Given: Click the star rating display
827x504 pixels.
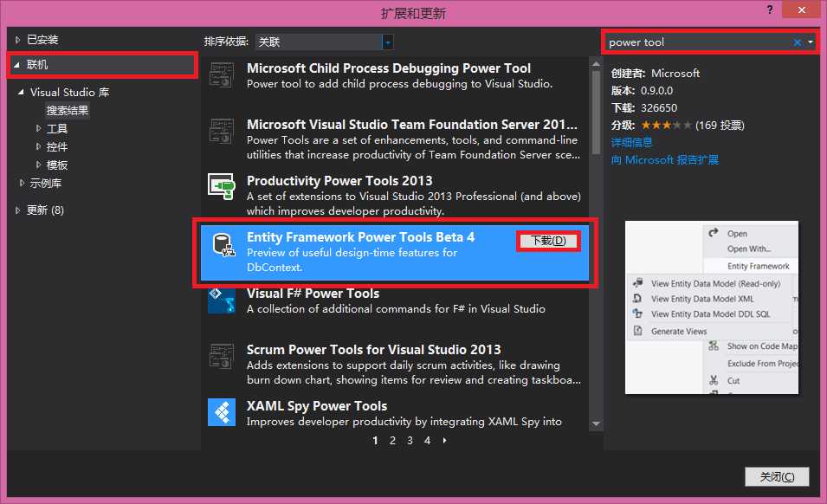Looking at the screenshot, I should point(666,126).
